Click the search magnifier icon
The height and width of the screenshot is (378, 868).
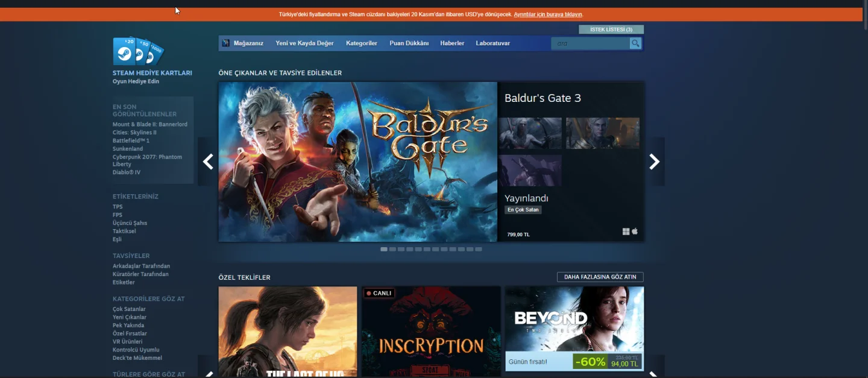tap(635, 43)
